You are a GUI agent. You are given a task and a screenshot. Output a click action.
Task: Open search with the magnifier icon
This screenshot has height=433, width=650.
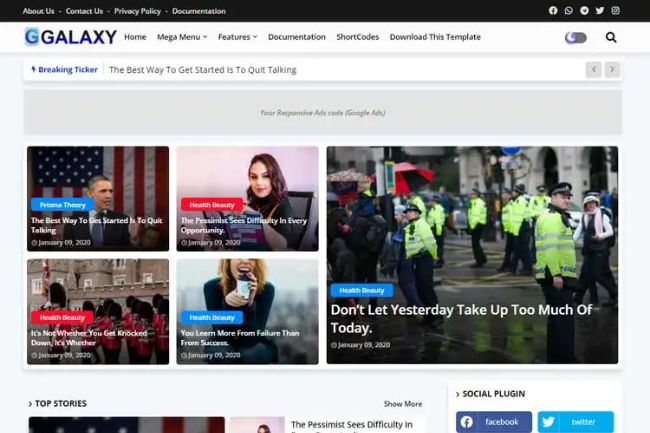[611, 38]
